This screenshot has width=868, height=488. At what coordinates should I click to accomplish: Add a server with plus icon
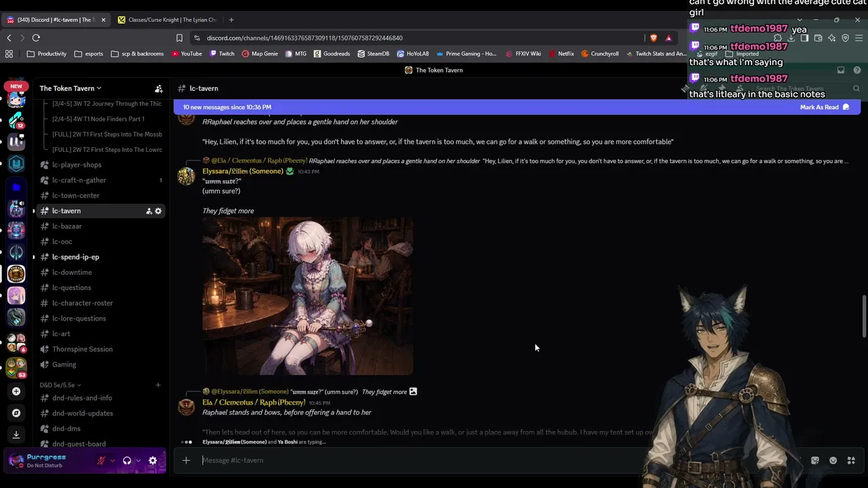[x=16, y=391]
